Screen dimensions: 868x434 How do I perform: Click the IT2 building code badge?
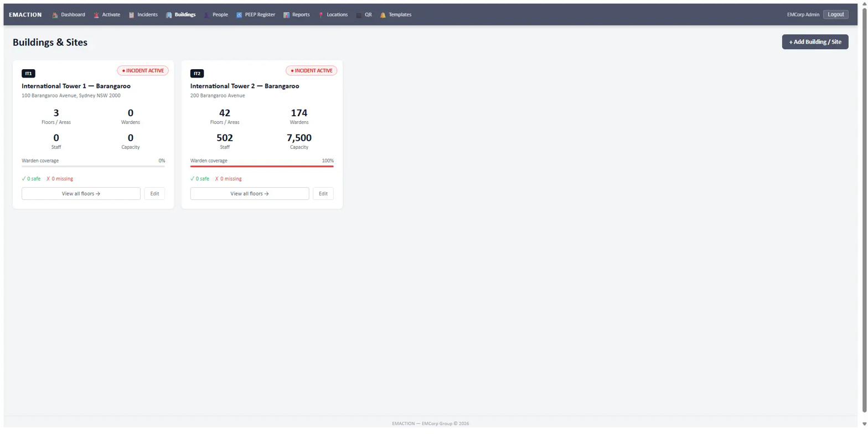[x=197, y=74]
